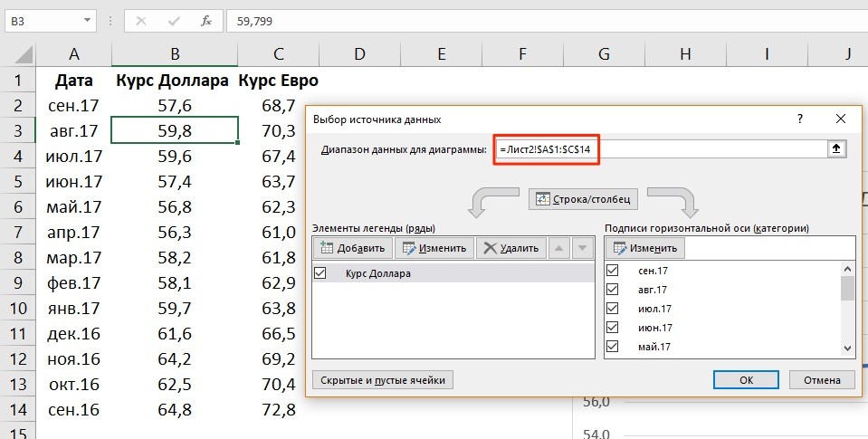
Task: Move series down with arrow button
Action: point(581,248)
